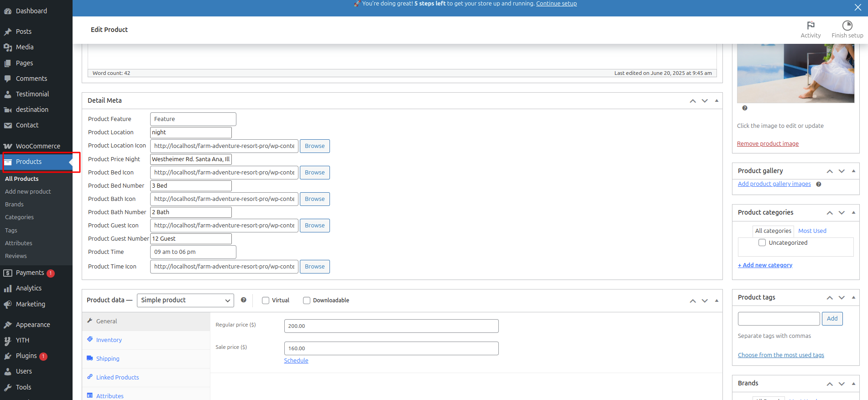Enable the Virtual product checkbox

point(266,300)
